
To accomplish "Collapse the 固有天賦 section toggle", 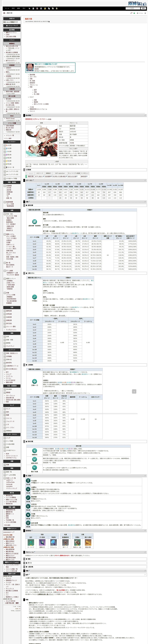I will tap(27, 441).
